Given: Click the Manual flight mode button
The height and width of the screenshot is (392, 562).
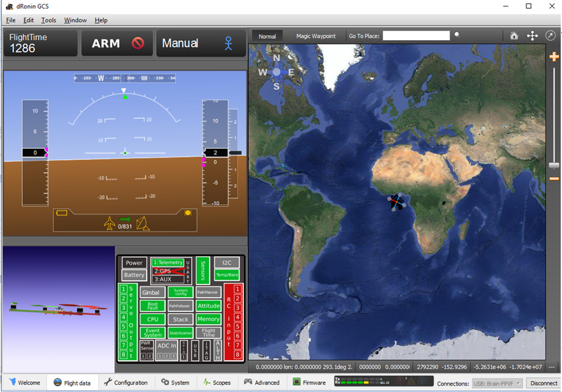Looking at the screenshot, I should pos(201,43).
